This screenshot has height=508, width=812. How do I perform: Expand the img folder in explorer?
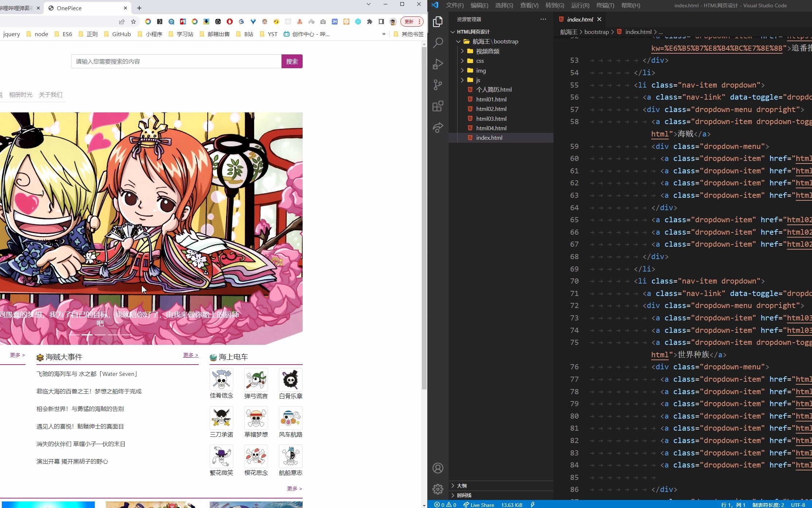pyautogui.click(x=481, y=70)
